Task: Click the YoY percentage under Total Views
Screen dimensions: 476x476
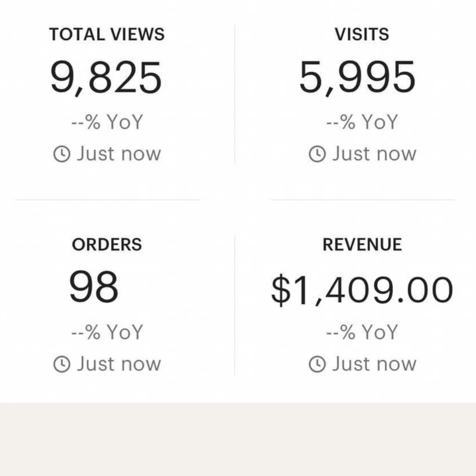Action: pyautogui.click(x=108, y=122)
